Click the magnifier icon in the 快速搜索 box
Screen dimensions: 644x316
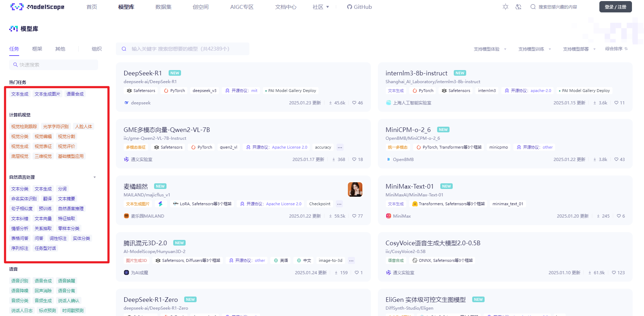[x=15, y=65]
